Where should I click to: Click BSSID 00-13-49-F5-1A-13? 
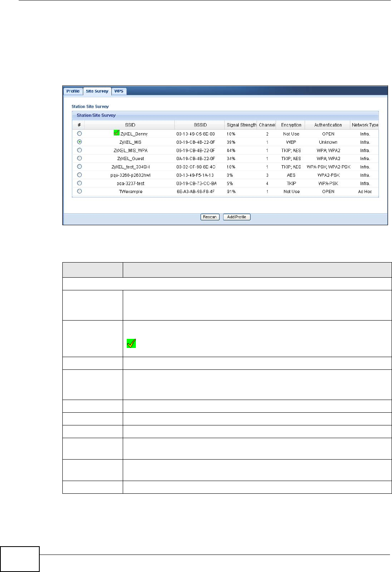coord(195,175)
